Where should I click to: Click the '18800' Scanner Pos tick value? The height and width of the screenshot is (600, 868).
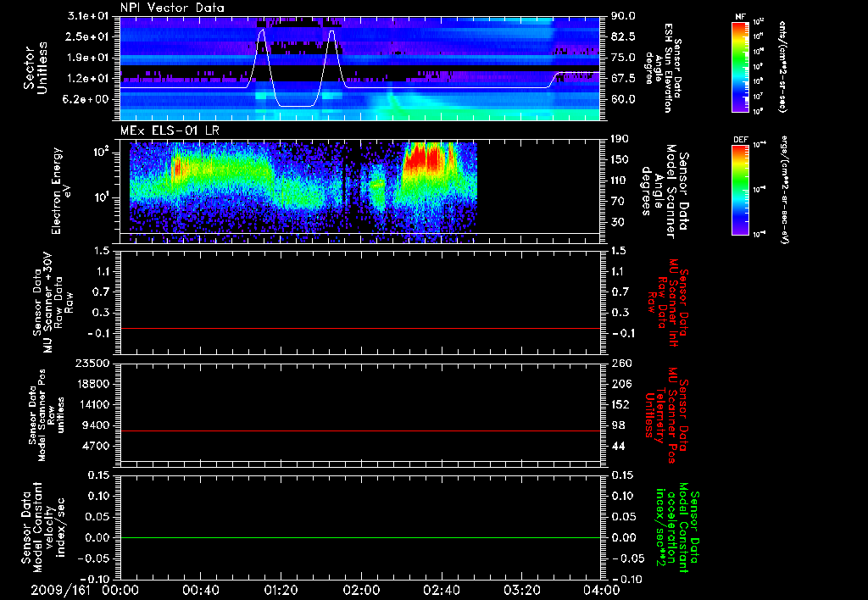pos(93,384)
